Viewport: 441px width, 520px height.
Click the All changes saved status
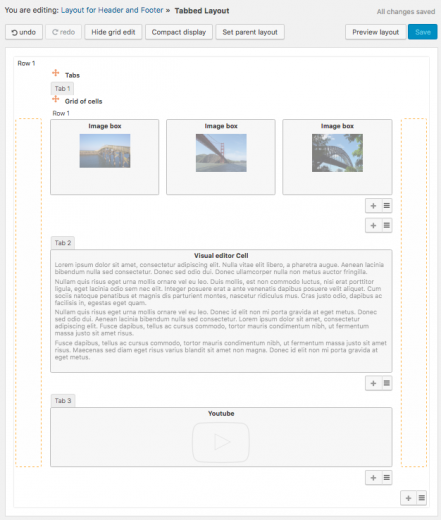pyautogui.click(x=406, y=12)
